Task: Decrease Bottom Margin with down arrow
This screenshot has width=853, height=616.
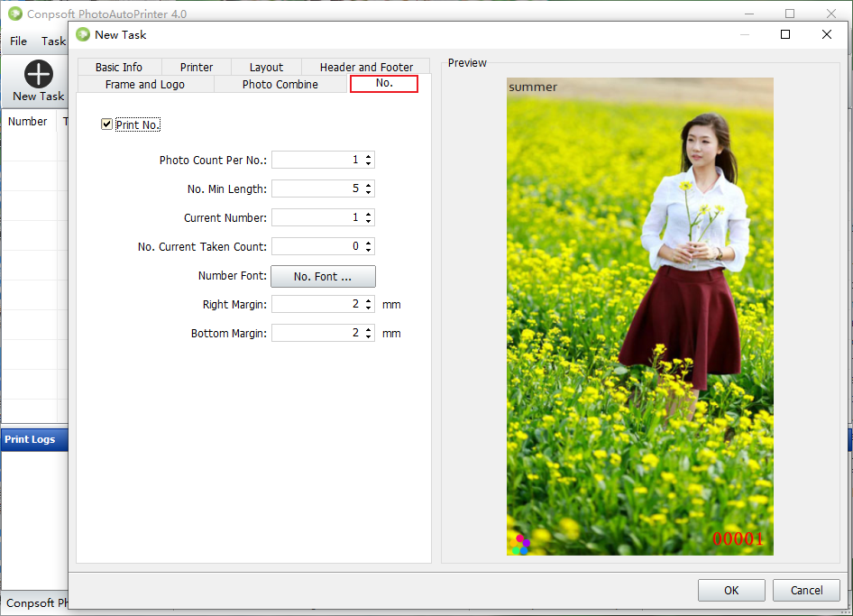Action: pyautogui.click(x=368, y=336)
